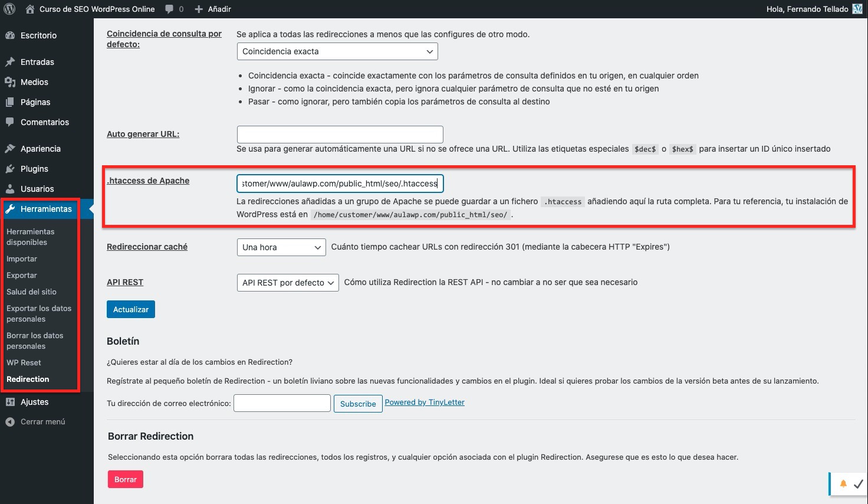Open the Medios icon in sidebar

(x=10, y=82)
